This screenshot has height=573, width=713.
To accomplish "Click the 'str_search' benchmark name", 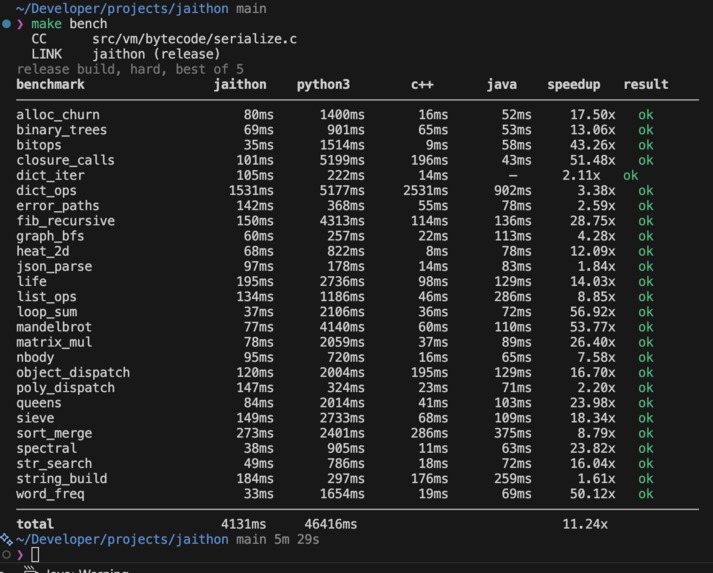I will 54,463.
